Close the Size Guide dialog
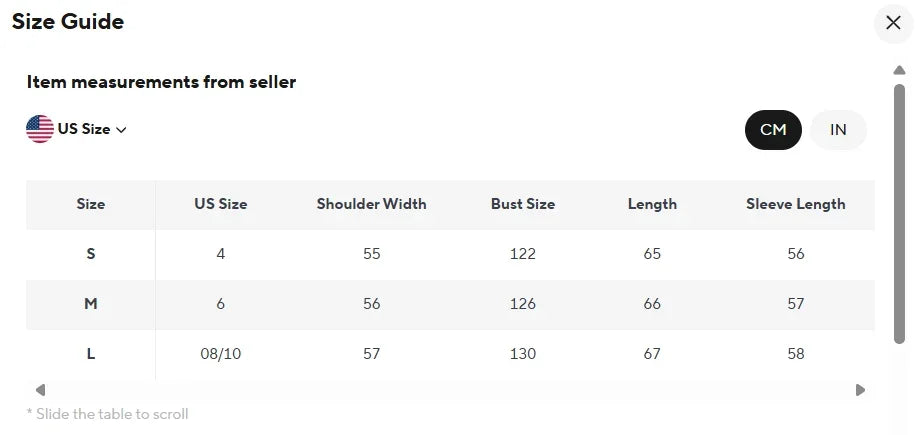The image size is (920, 435). pyautogui.click(x=893, y=23)
